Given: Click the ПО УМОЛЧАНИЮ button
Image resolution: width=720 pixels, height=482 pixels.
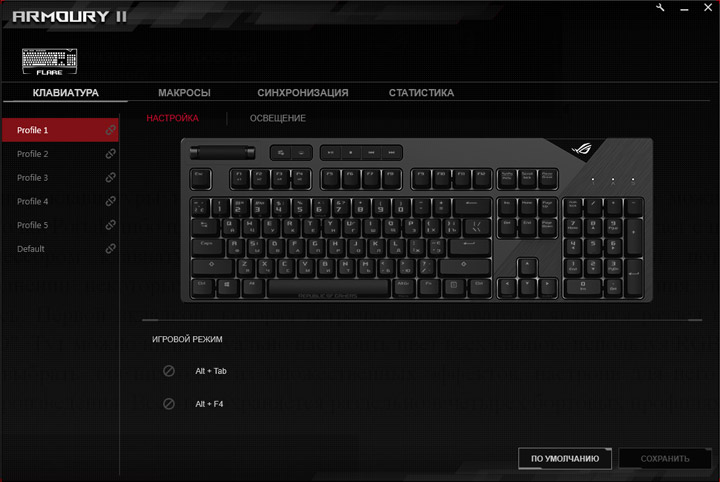Looking at the screenshot, I should click(565, 459).
